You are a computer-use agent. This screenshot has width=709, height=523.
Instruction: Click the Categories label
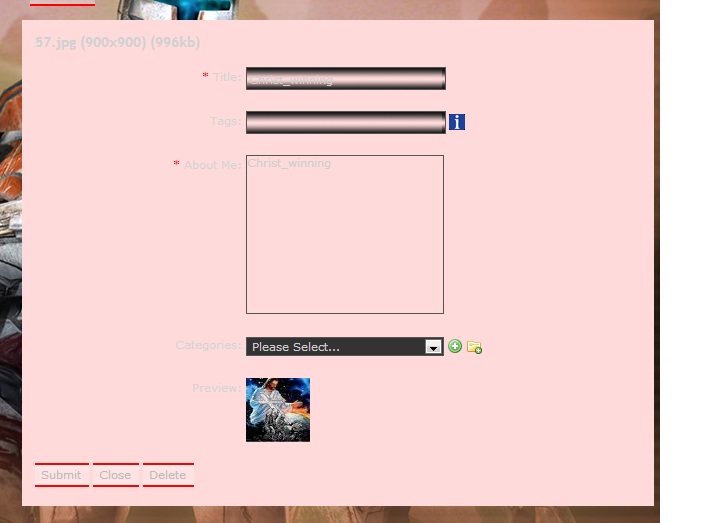tap(208, 345)
